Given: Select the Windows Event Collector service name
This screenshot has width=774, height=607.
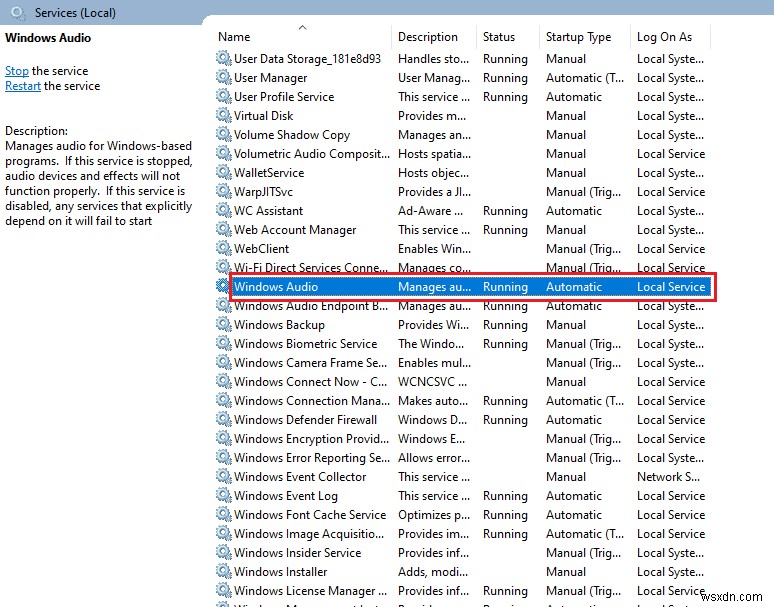Looking at the screenshot, I should (300, 477).
